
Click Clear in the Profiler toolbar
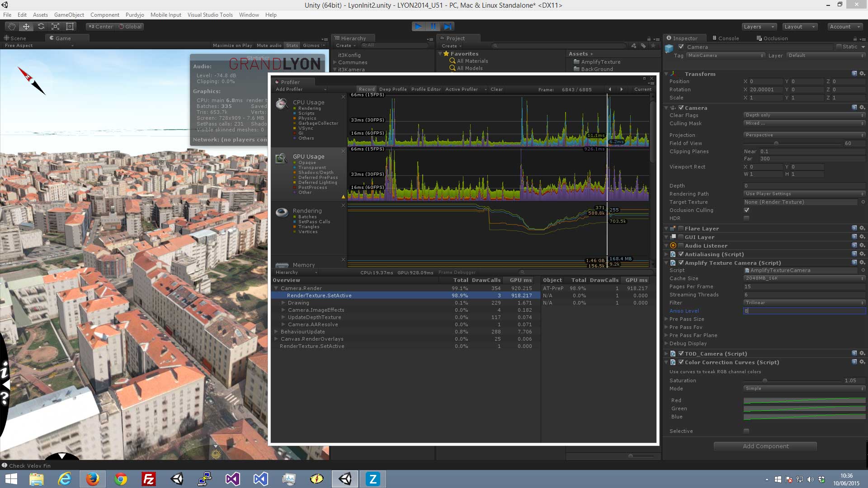tap(496, 89)
